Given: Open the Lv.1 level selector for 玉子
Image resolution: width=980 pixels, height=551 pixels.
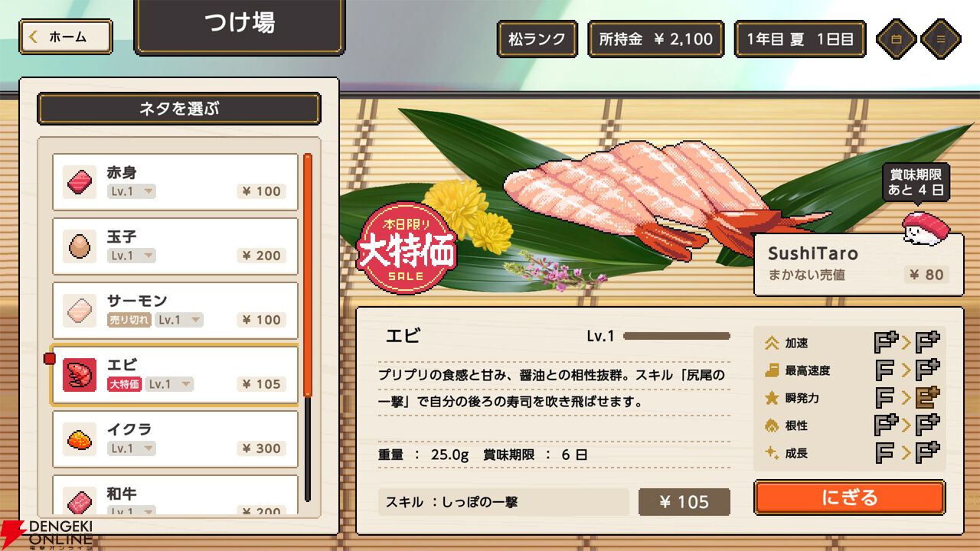Looking at the screenshot, I should coord(132,256).
